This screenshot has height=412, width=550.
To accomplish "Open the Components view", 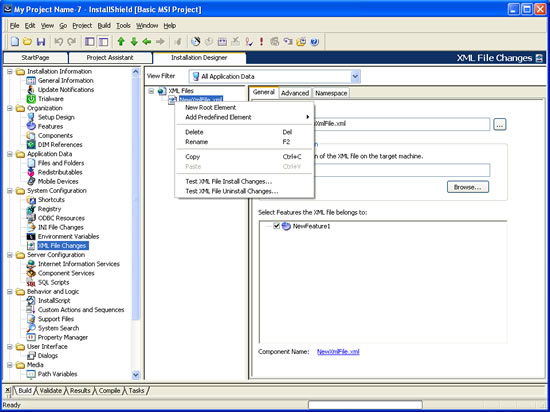I will tap(55, 135).
